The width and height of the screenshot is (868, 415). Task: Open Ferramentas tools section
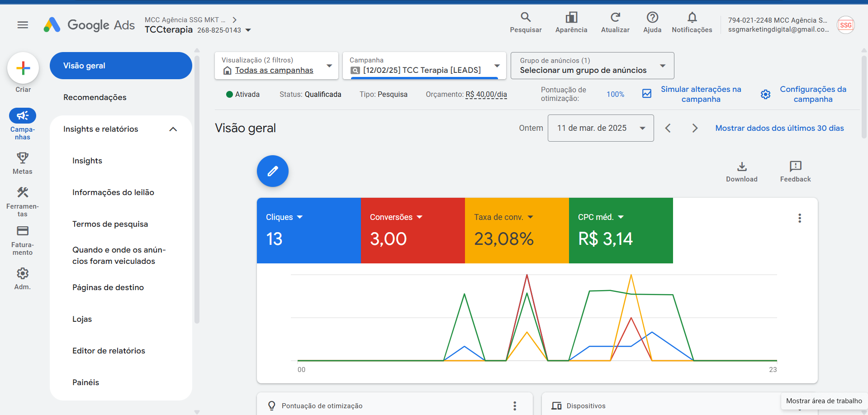click(23, 202)
